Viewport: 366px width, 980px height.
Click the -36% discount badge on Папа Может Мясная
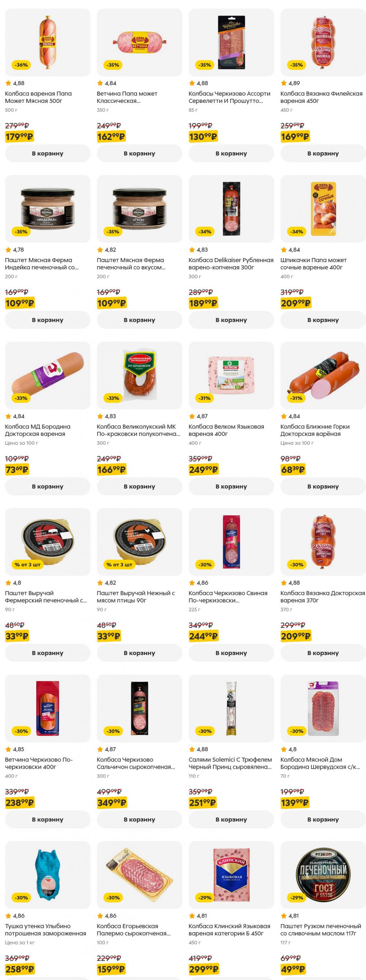click(21, 65)
